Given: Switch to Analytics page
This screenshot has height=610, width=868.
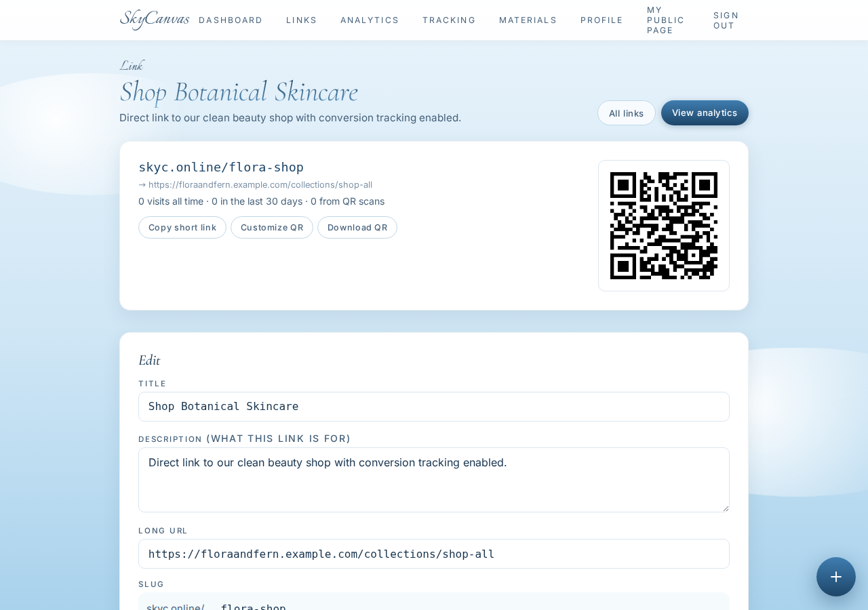Looking at the screenshot, I should pyautogui.click(x=370, y=20).
